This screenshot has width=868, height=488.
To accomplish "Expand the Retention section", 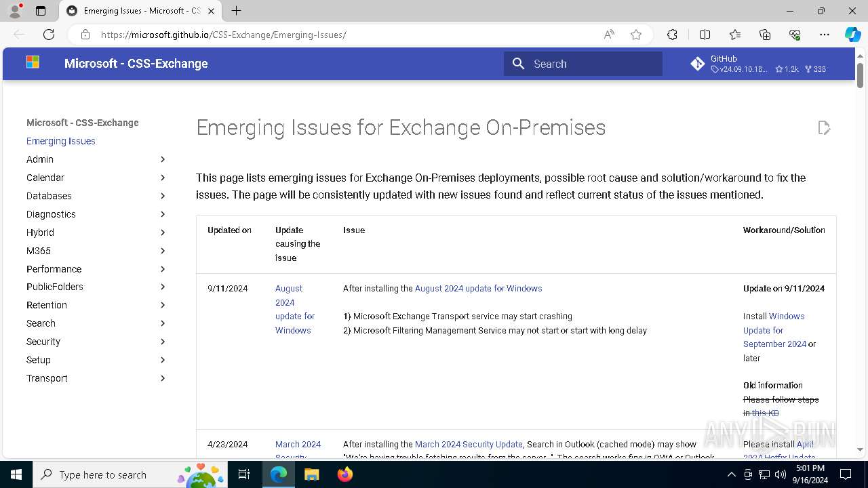I will click(x=163, y=305).
